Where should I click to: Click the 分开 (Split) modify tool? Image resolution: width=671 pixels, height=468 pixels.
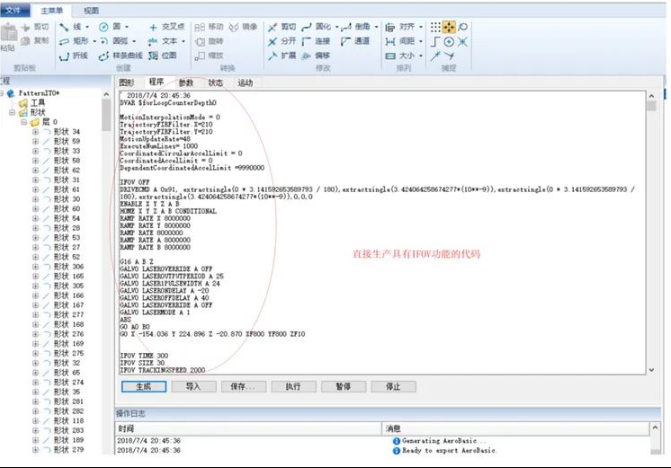tap(282, 42)
